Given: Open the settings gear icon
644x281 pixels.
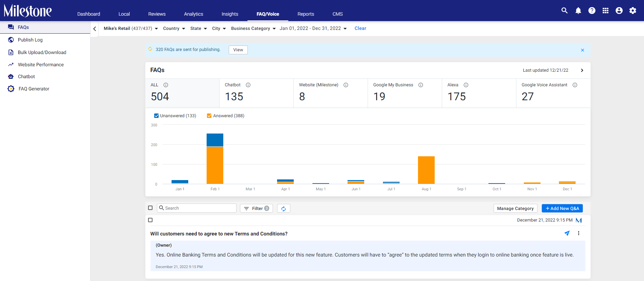Looking at the screenshot, I should point(632,11).
